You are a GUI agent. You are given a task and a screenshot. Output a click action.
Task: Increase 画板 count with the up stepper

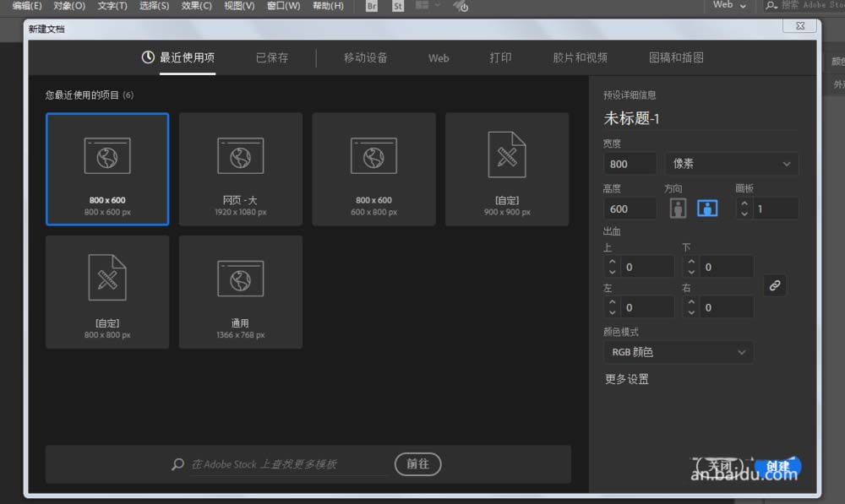(743, 203)
